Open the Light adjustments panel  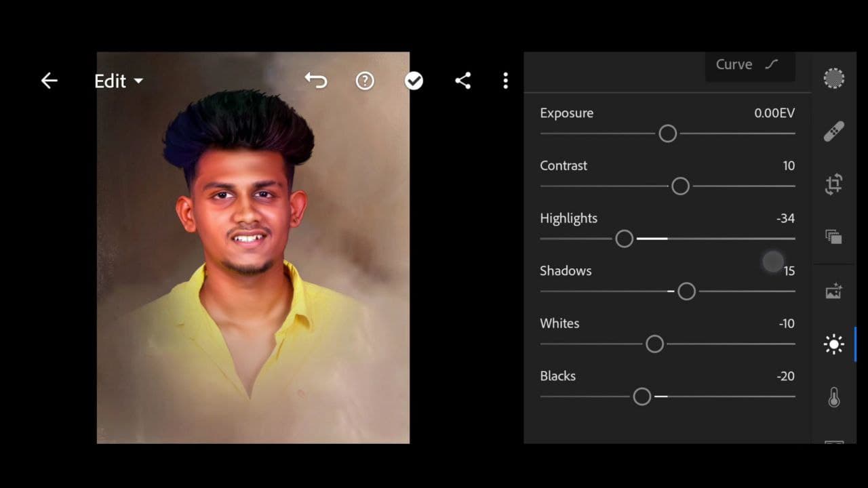click(x=833, y=344)
